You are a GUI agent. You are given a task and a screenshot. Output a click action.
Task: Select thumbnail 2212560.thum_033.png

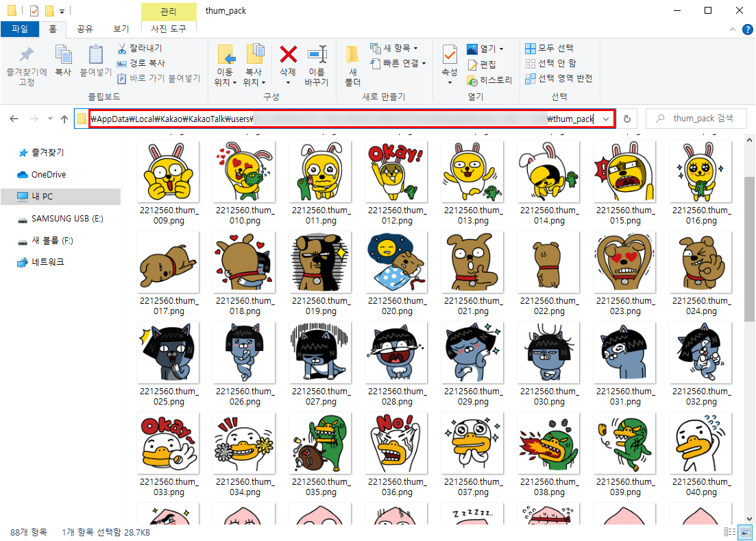169,455
